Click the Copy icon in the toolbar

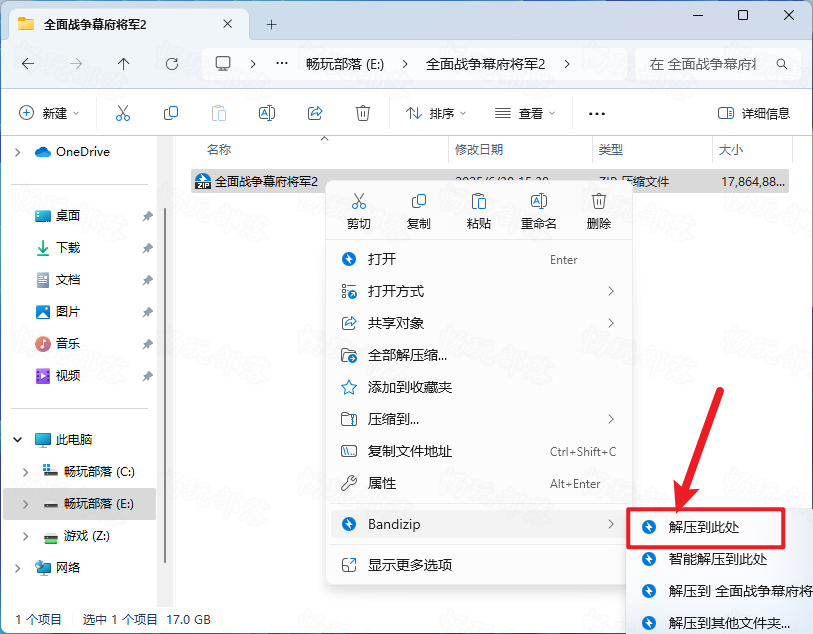171,113
